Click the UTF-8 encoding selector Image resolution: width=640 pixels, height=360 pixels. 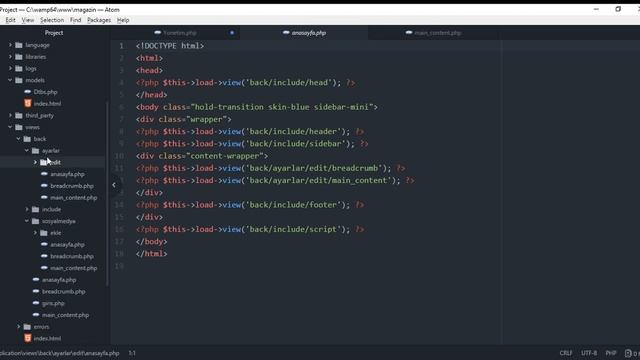[589, 353]
